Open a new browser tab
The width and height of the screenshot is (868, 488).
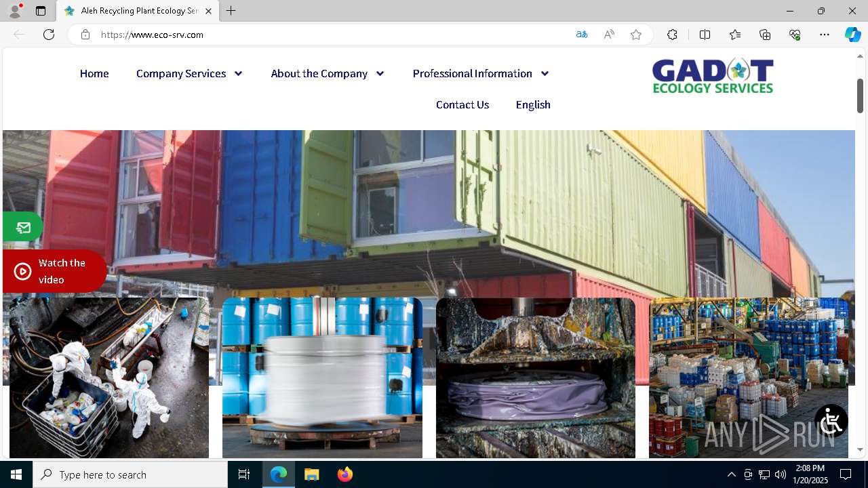[231, 11]
